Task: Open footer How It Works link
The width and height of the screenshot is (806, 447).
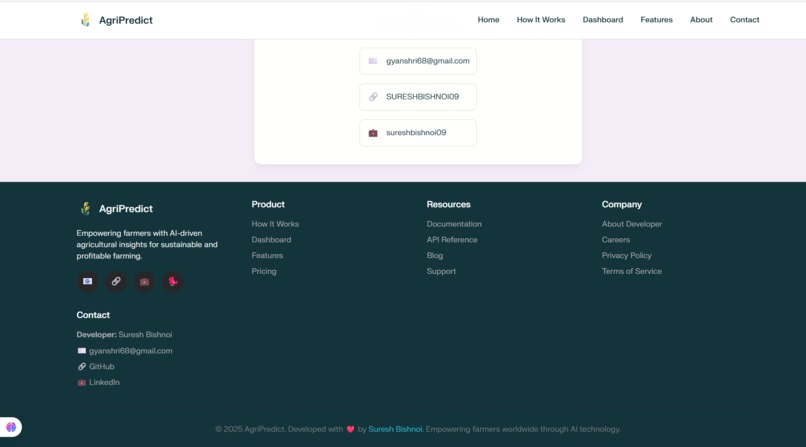Action: point(275,224)
